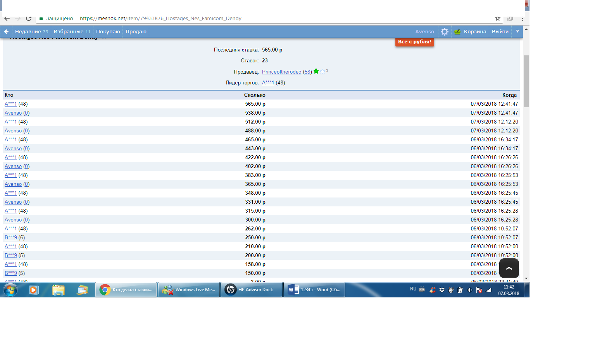Open A***1 bidder link in 158.00 row

pyautogui.click(x=10, y=264)
